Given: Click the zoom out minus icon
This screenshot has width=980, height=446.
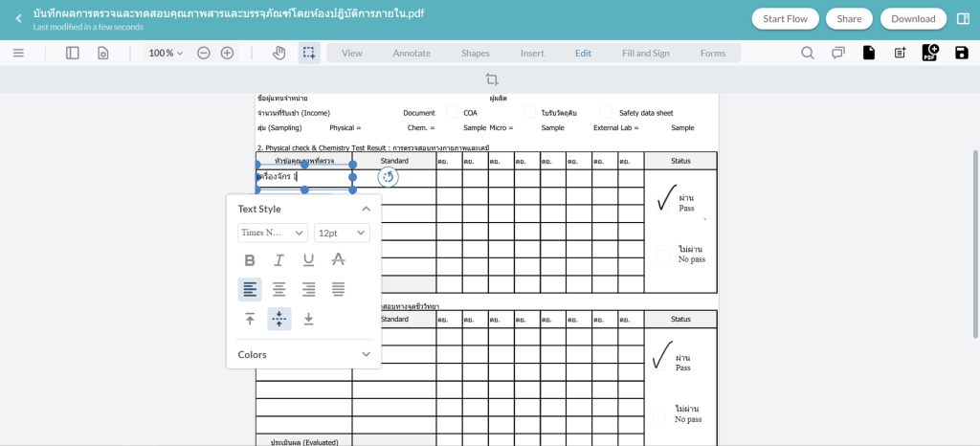Looking at the screenshot, I should pyautogui.click(x=204, y=53).
